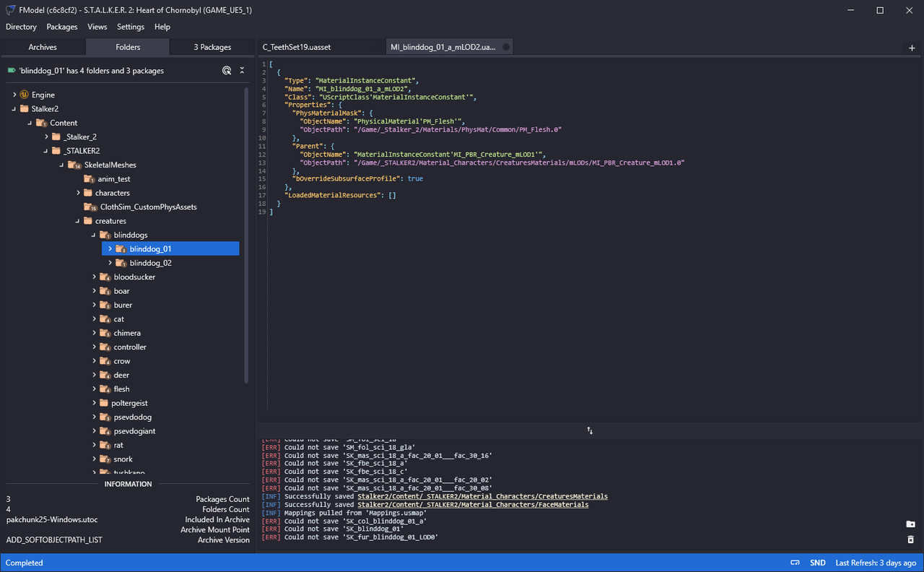The width and height of the screenshot is (924, 572).
Task: Select the chimera folder in tree
Action: (x=127, y=333)
